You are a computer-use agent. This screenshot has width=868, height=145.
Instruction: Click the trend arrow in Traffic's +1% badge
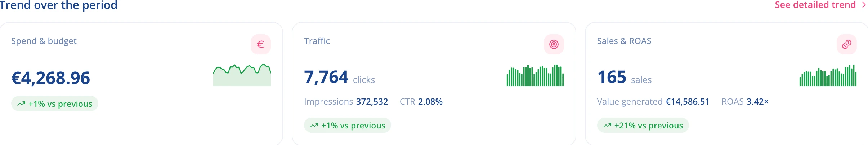tap(314, 126)
